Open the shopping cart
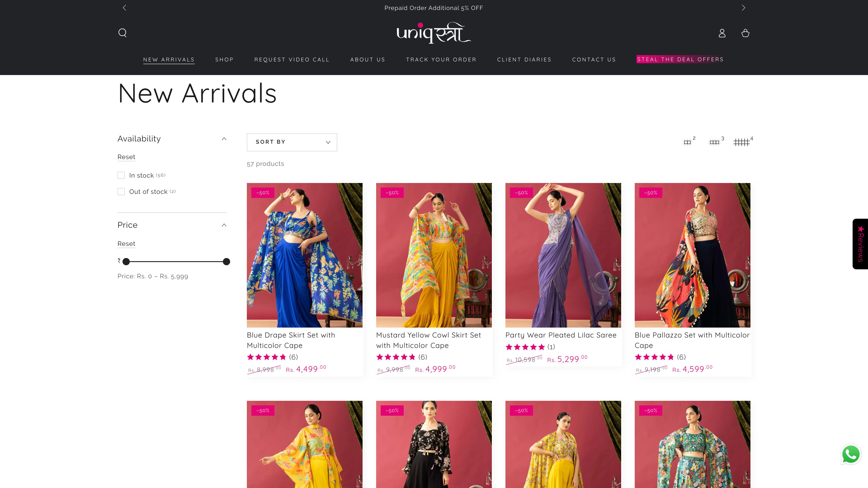 tap(745, 33)
